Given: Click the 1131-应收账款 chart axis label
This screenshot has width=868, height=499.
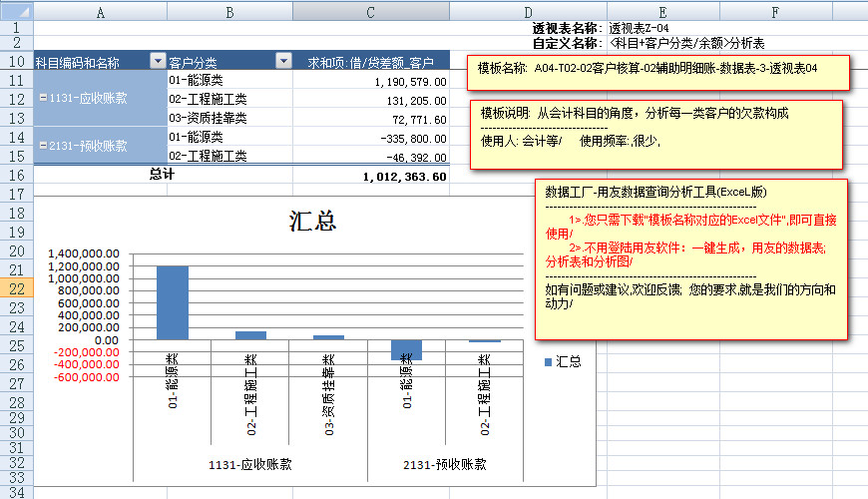Looking at the screenshot, I should pos(250,464).
